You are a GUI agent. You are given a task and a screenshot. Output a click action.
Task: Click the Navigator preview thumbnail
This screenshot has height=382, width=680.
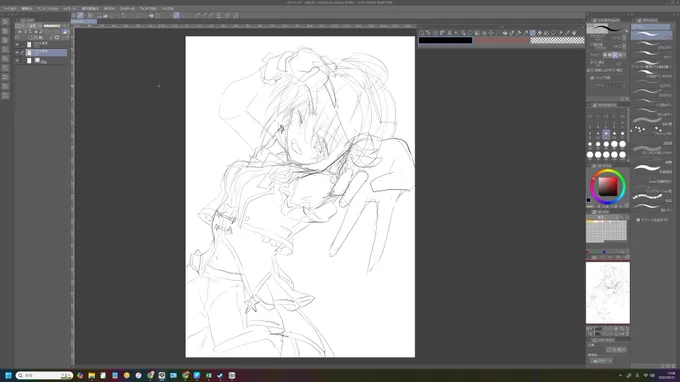point(608,293)
